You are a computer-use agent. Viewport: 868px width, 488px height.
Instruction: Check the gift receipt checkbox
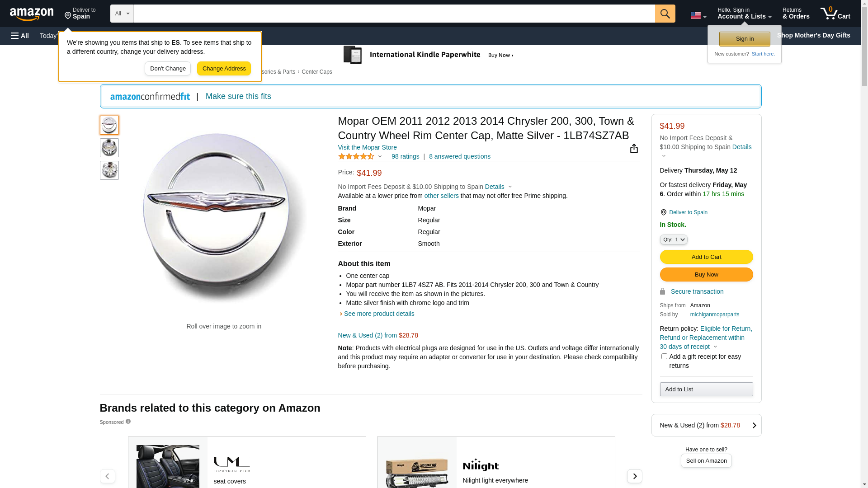coord(664,357)
